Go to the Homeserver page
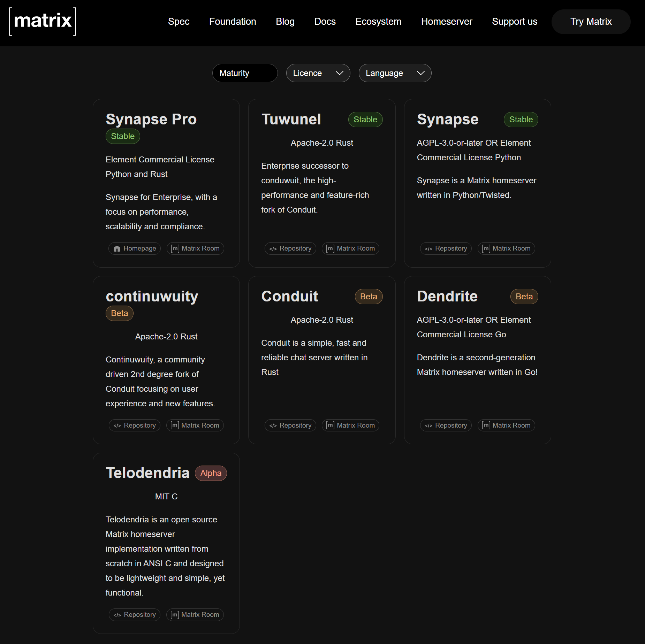The width and height of the screenshot is (645, 644). [447, 22]
